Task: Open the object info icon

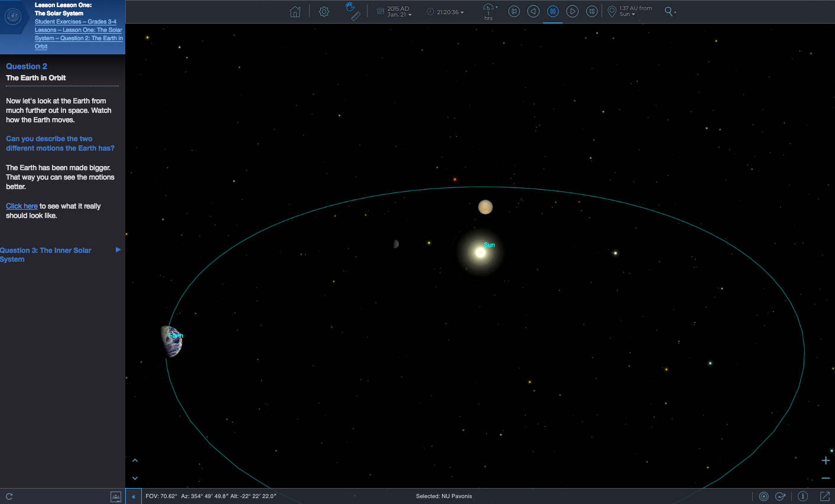Action: (802, 496)
